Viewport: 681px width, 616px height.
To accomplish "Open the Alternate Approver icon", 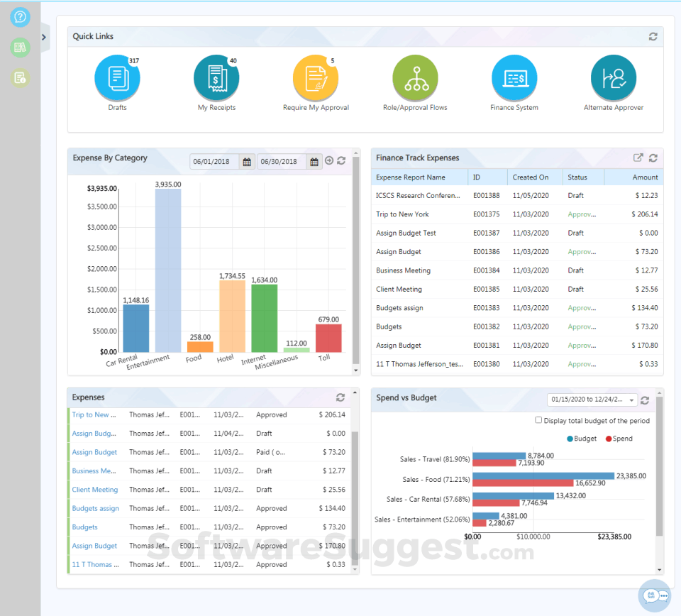I will (x=613, y=77).
